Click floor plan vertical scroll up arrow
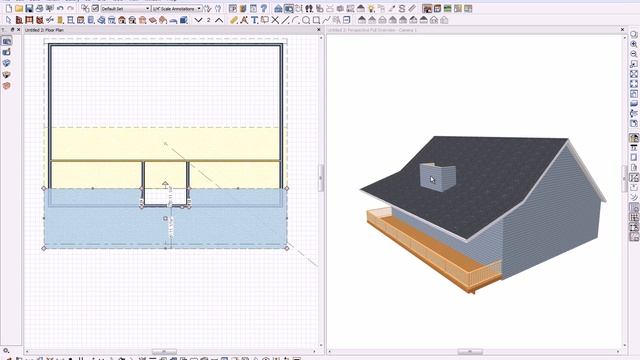 (321, 38)
